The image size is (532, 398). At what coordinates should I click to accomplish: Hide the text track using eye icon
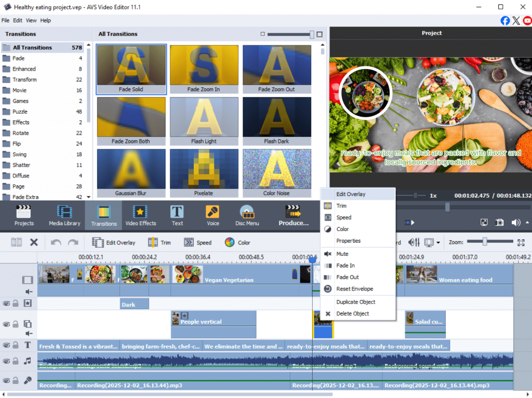6,345
